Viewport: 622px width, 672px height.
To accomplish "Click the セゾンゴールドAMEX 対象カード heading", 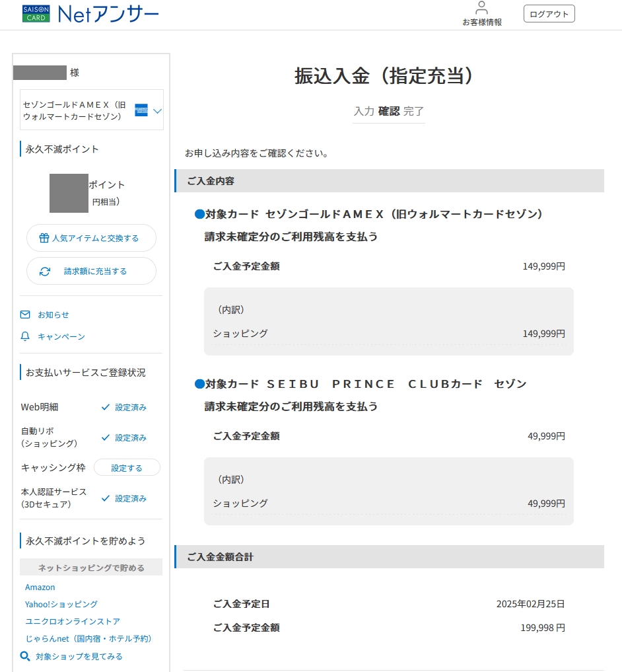I will [368, 214].
